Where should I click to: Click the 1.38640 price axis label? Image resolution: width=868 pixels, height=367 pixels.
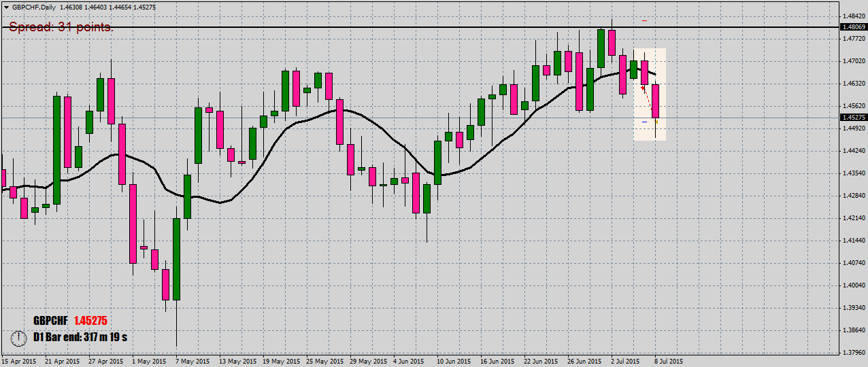(x=854, y=330)
